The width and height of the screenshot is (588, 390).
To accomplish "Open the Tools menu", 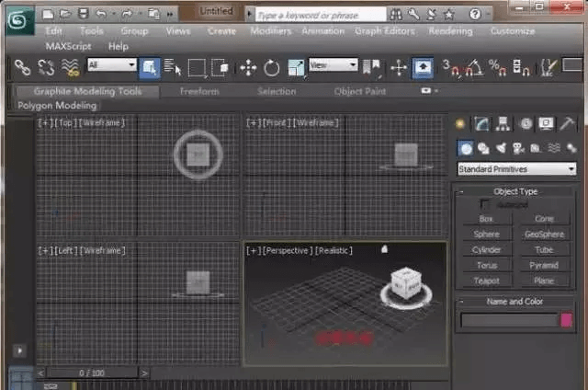I will (92, 31).
